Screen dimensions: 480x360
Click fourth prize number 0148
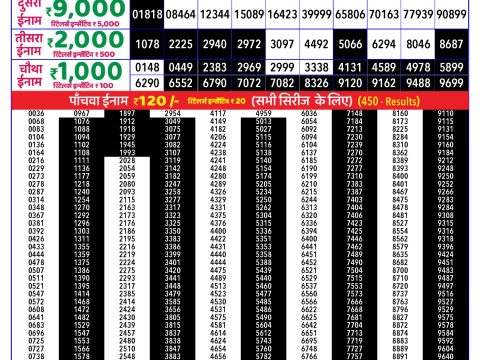coord(147,67)
